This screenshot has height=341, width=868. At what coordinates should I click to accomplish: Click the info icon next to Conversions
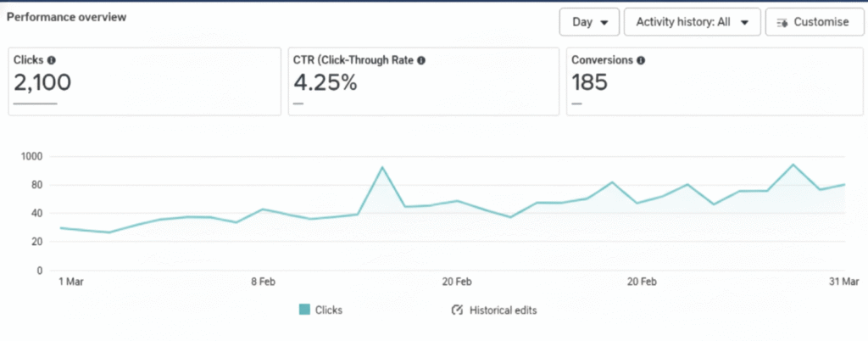(641, 60)
